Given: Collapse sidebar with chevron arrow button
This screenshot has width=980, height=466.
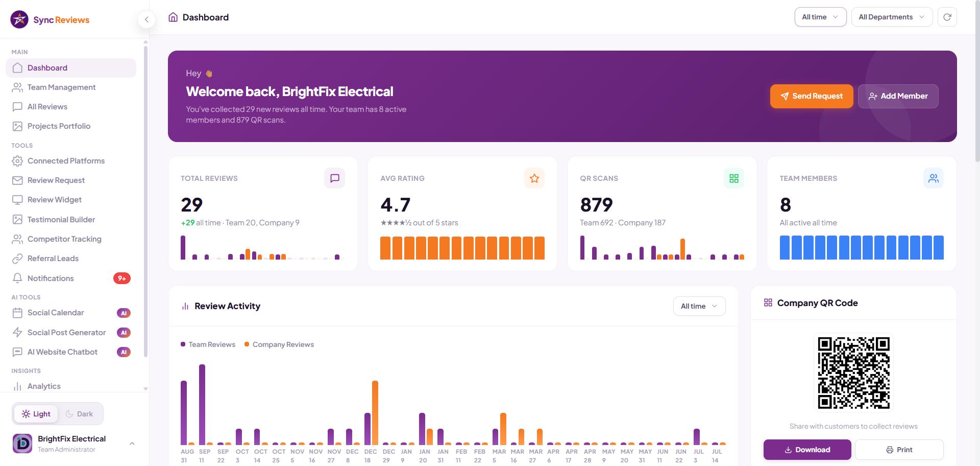Looking at the screenshot, I should [146, 19].
